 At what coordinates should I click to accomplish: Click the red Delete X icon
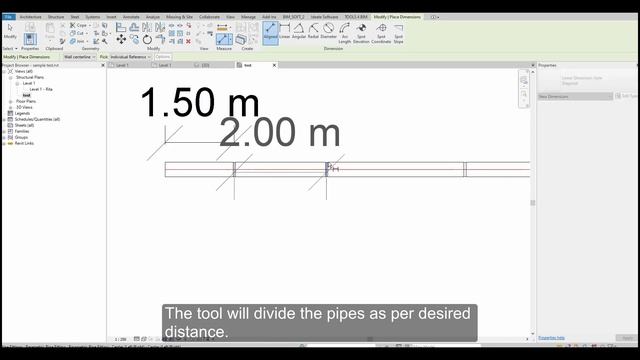(x=188, y=41)
